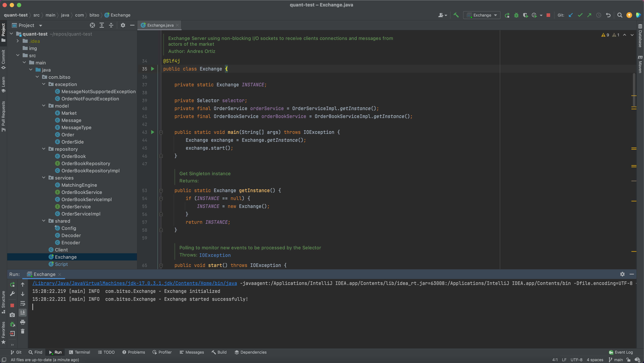
Task: Open Event Log in status bar
Action: [621, 352]
